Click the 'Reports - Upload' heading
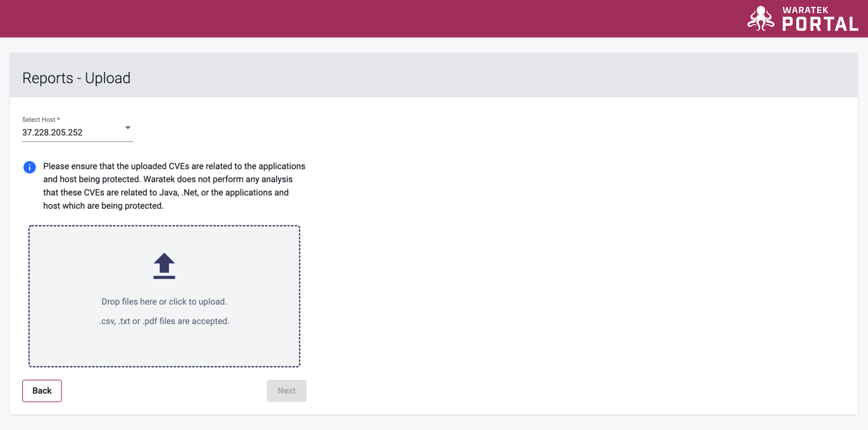 coord(76,78)
